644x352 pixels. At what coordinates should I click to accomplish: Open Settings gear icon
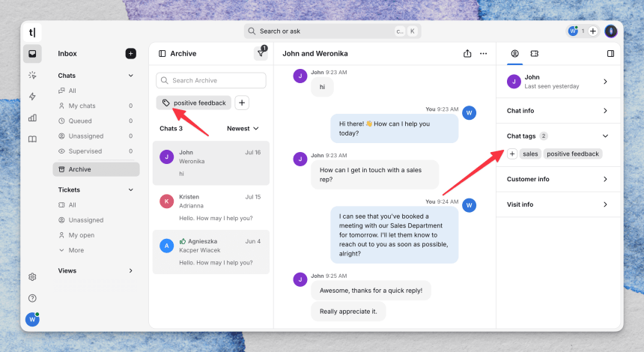click(x=32, y=277)
